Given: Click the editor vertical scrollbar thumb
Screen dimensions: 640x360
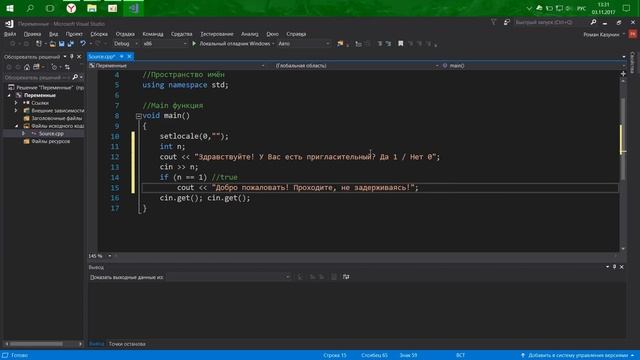Looking at the screenshot, I should 623,139.
